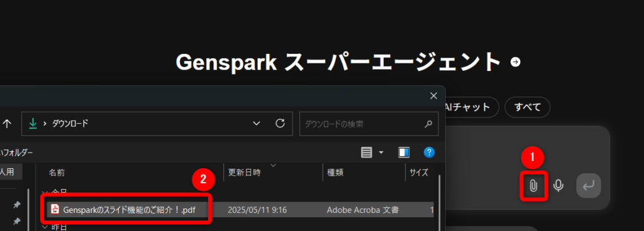
Task: Click the ダウンロードの検索 search field
Action: point(369,123)
